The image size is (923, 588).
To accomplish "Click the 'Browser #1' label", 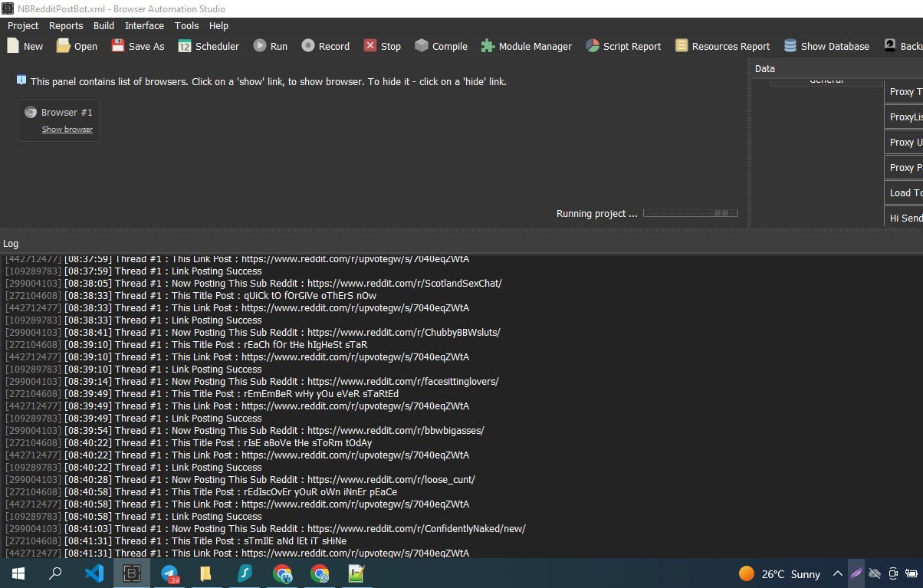I will point(67,112).
